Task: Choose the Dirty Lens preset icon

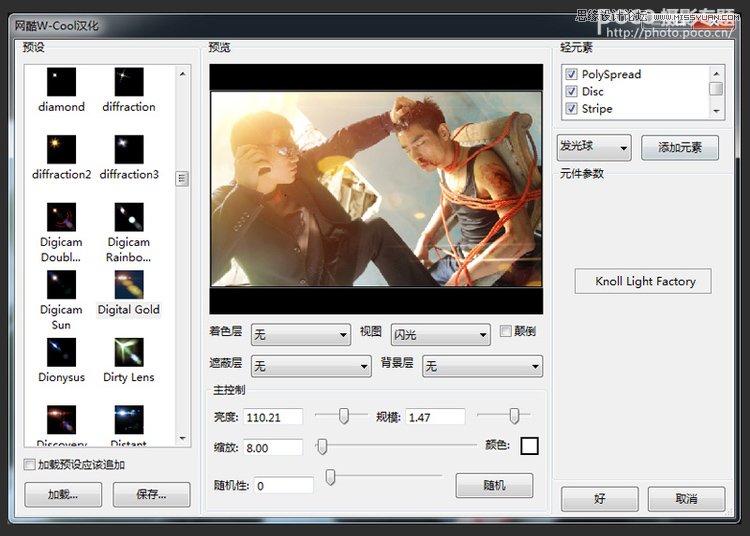Action: tap(129, 352)
